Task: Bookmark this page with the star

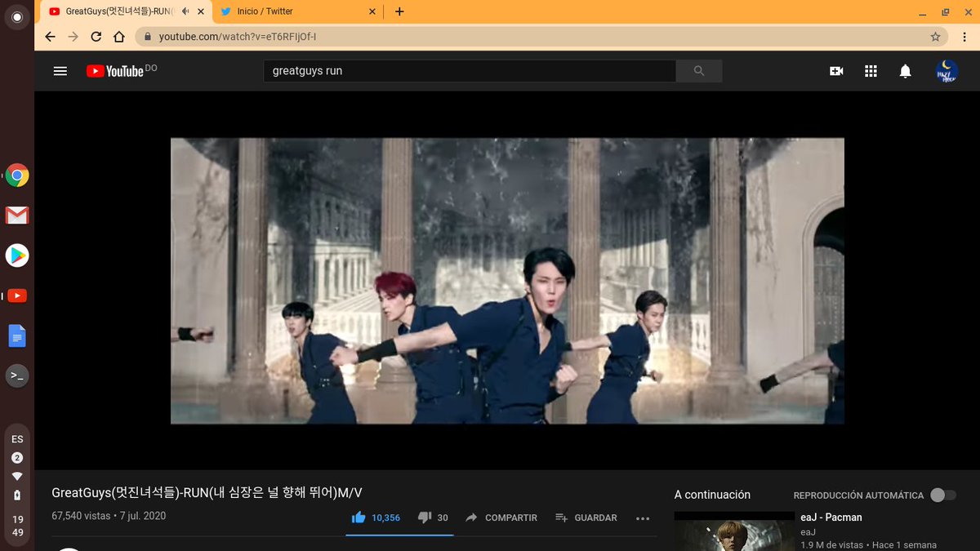Action: click(x=936, y=37)
